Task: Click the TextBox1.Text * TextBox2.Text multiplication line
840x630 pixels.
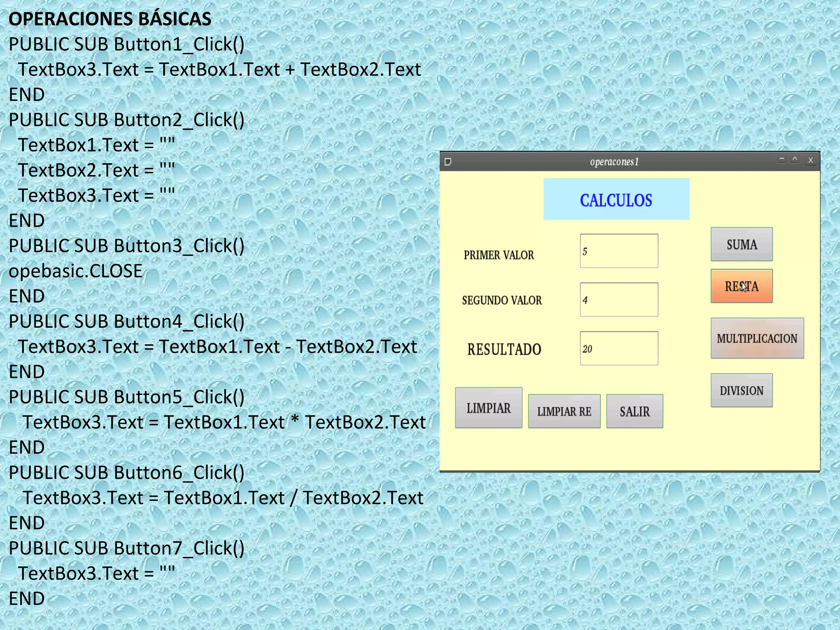Action: tap(224, 422)
